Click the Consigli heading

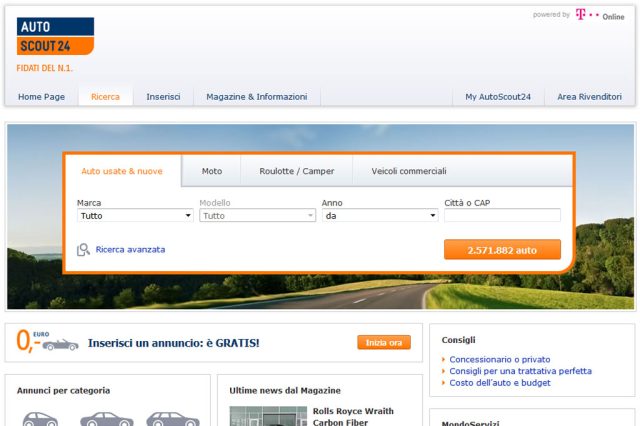point(458,340)
